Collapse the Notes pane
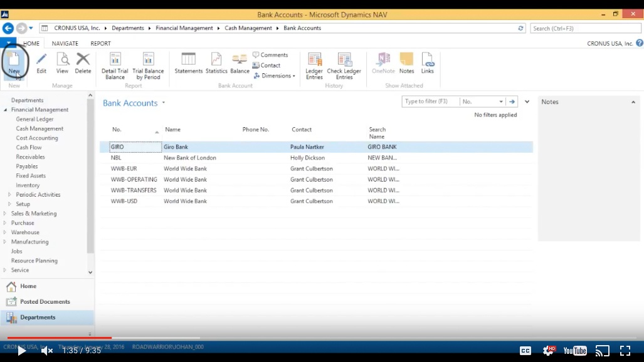The image size is (644, 362). 633,102
